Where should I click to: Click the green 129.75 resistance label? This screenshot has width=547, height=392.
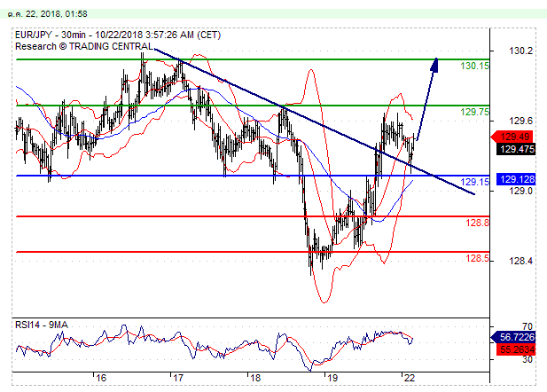(474, 112)
